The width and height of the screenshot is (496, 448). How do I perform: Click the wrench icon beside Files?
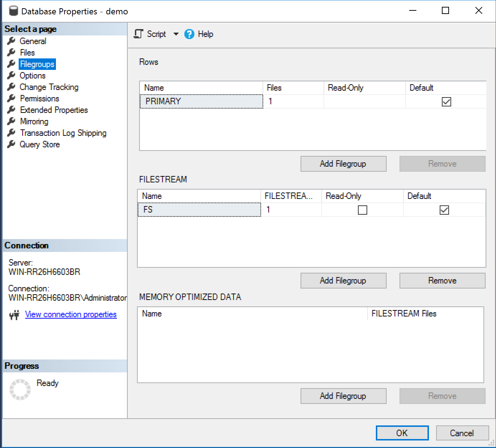tap(11, 52)
